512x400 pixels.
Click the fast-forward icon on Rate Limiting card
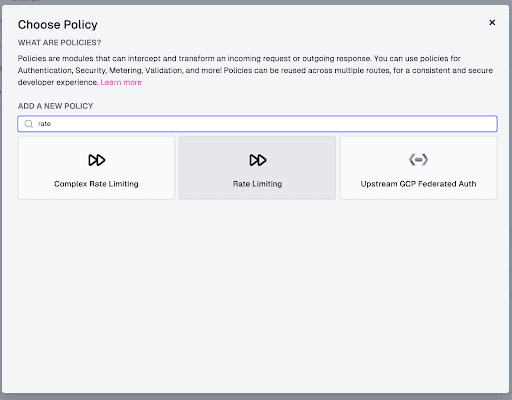(258, 160)
